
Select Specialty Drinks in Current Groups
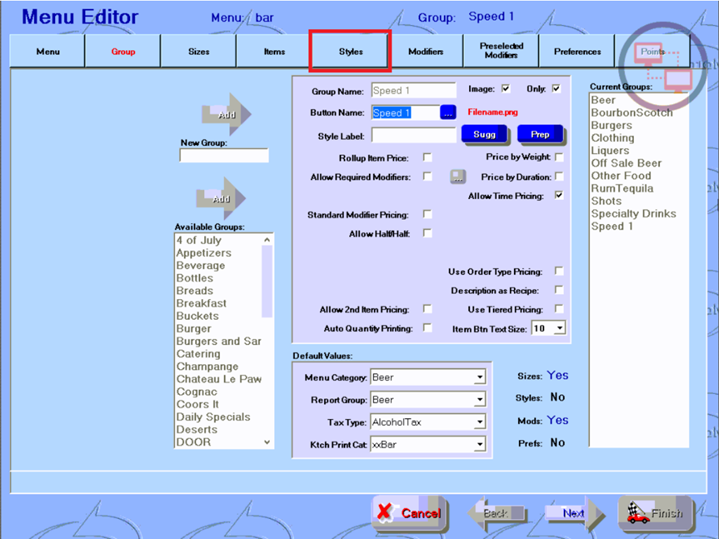tap(633, 213)
